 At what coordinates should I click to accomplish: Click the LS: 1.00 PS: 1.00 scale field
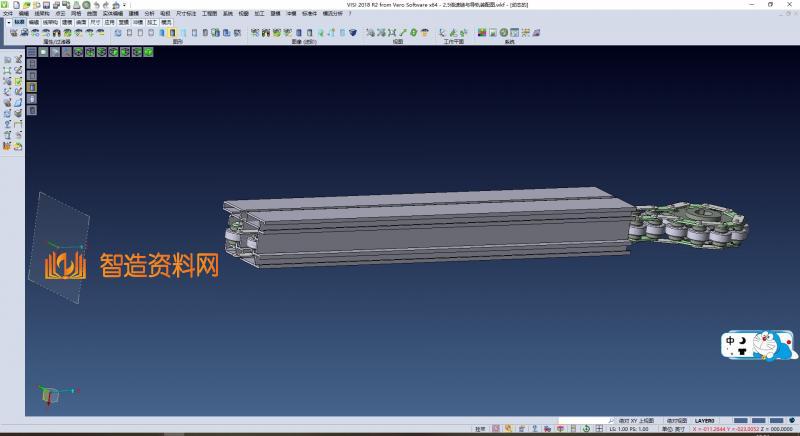(629, 429)
